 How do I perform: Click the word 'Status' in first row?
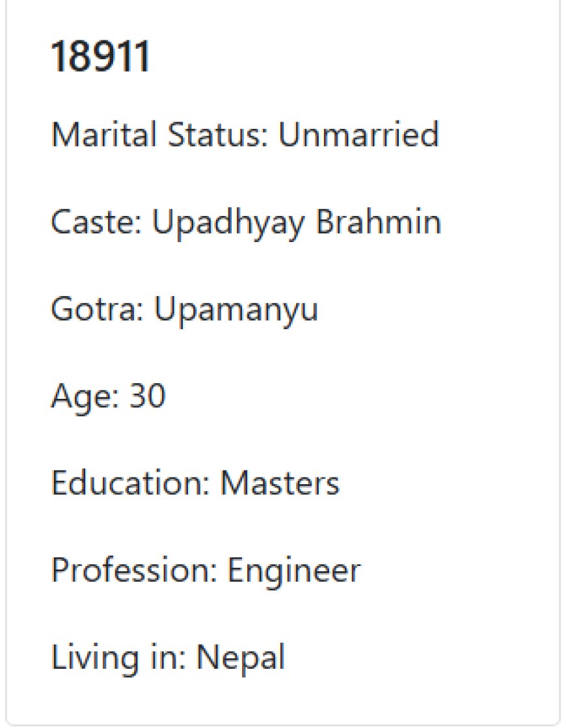[218, 134]
